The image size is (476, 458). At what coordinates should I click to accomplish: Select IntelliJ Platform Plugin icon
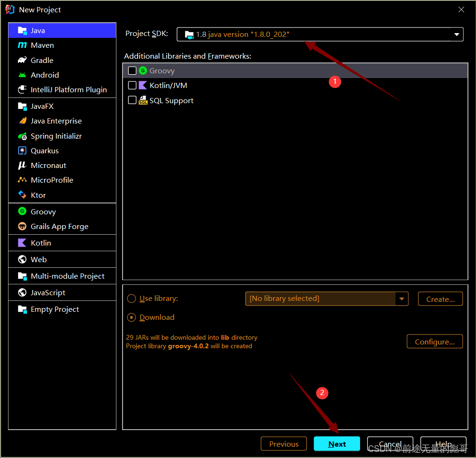(x=22, y=89)
